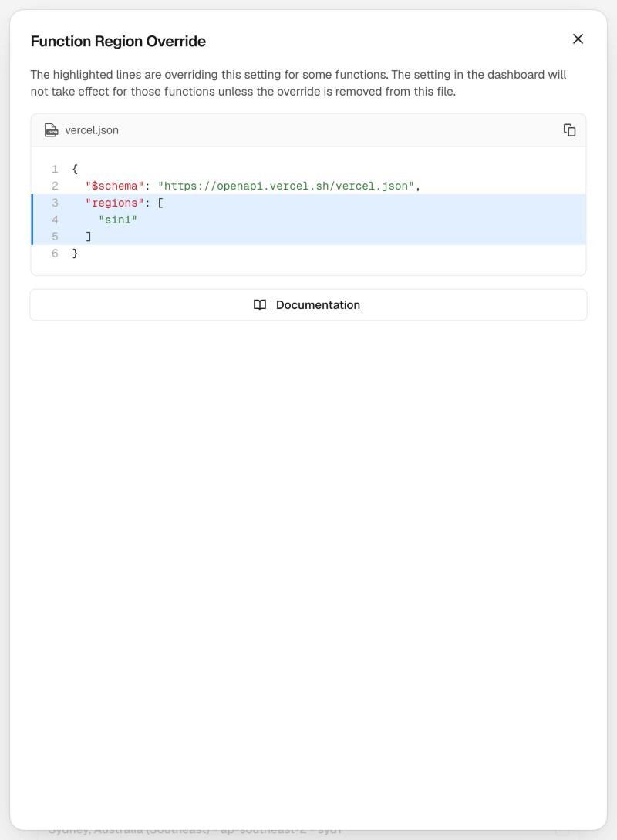The height and width of the screenshot is (840, 617).
Task: Click line number 1 in gutter
Action: (x=55, y=170)
